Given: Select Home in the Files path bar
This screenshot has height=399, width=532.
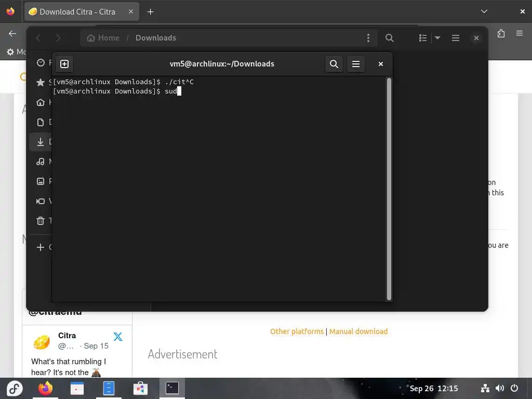Looking at the screenshot, I should click(x=103, y=37).
